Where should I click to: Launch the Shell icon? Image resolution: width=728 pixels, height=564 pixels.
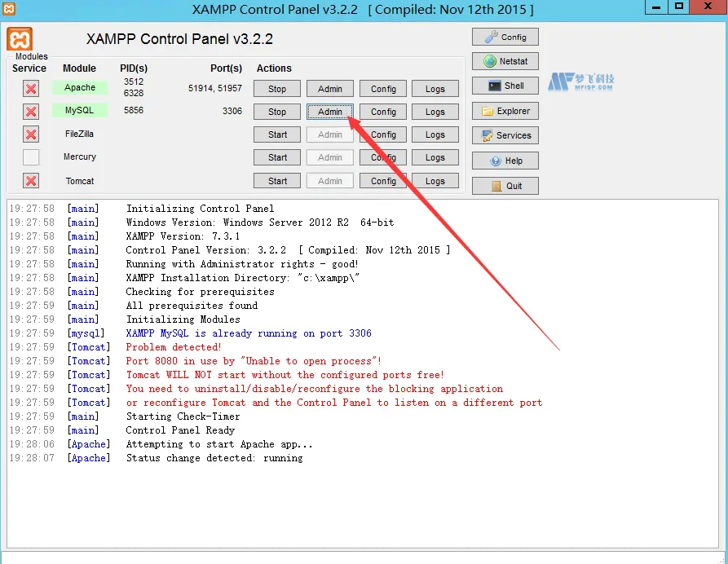point(488,85)
